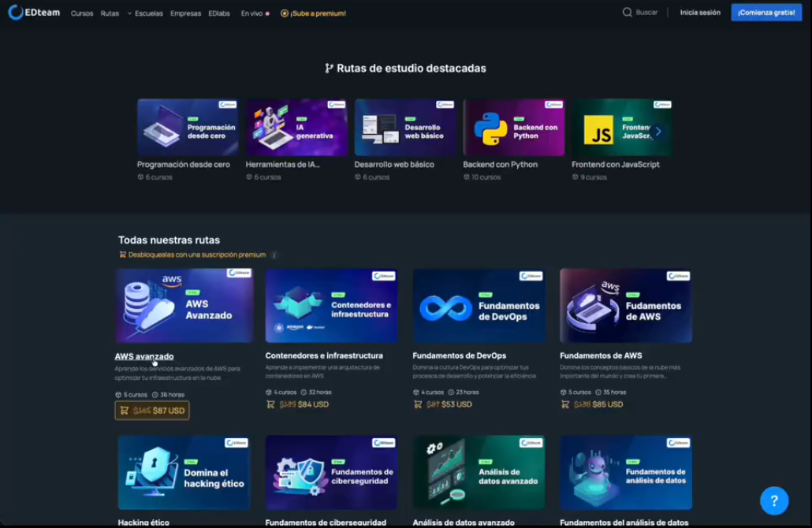The width and height of the screenshot is (812, 528).
Task: Click the search magnifier icon
Action: [x=628, y=13]
